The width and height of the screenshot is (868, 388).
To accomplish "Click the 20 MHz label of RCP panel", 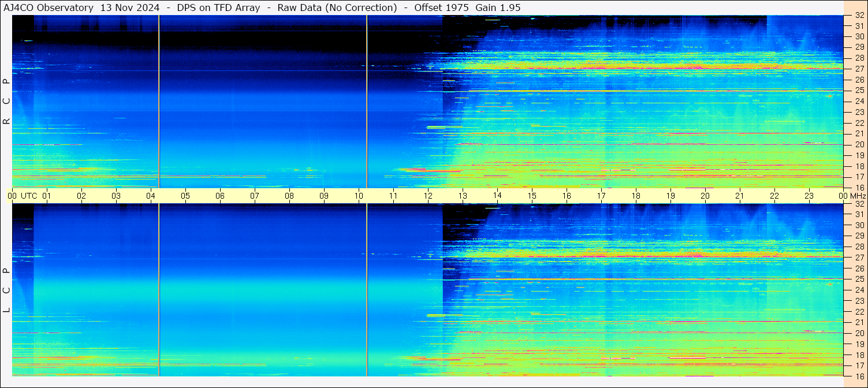I will pyautogui.click(x=859, y=144).
